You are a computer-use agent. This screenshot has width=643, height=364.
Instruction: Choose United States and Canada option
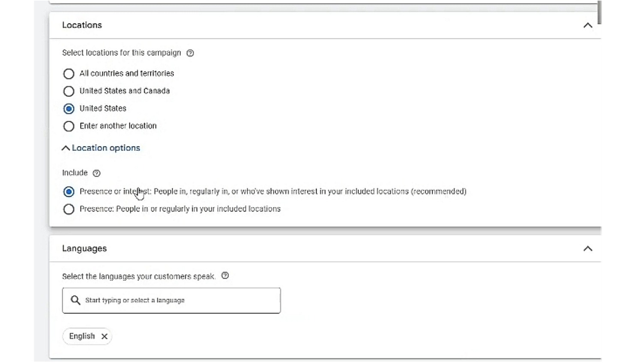69,91
